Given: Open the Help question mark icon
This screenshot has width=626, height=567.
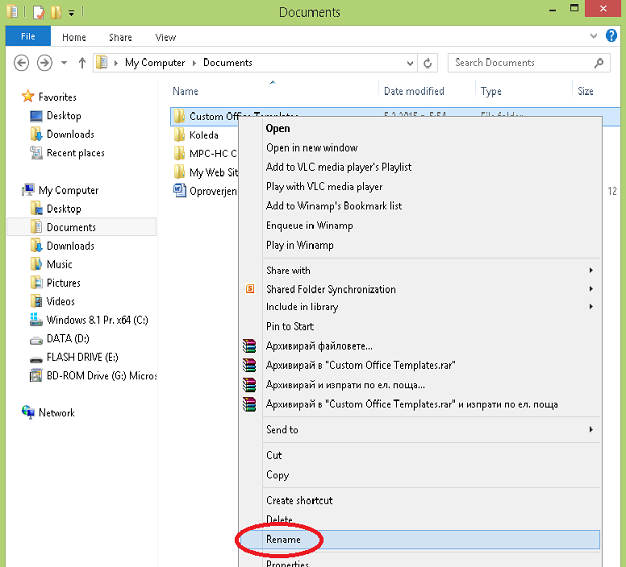Looking at the screenshot, I should pos(612,37).
